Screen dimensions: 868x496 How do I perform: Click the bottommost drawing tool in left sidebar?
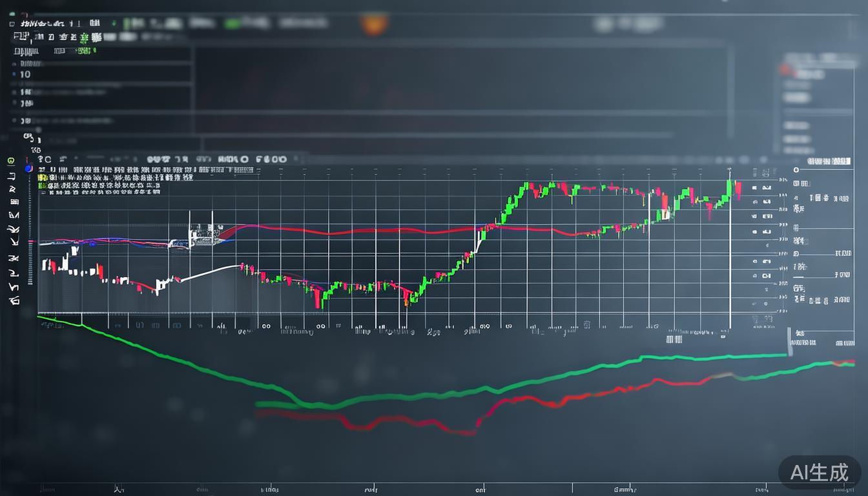14,300
